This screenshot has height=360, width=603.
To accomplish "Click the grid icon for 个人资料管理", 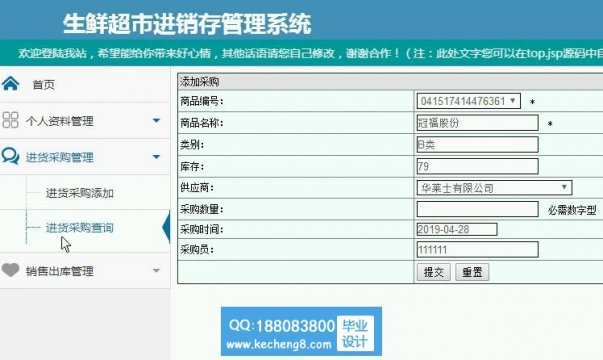I will [10, 120].
